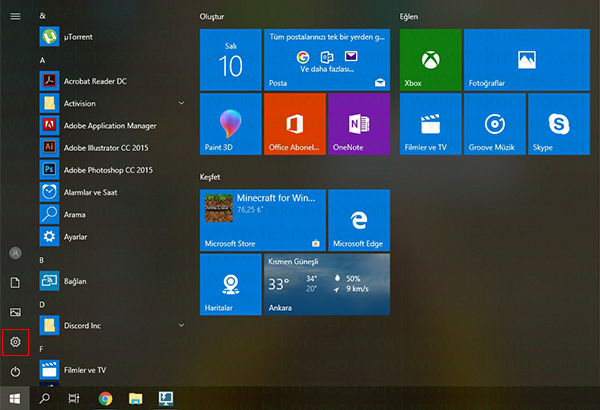The height and width of the screenshot is (410, 600).
Task: Click the Eğlen group header
Action: tap(409, 16)
